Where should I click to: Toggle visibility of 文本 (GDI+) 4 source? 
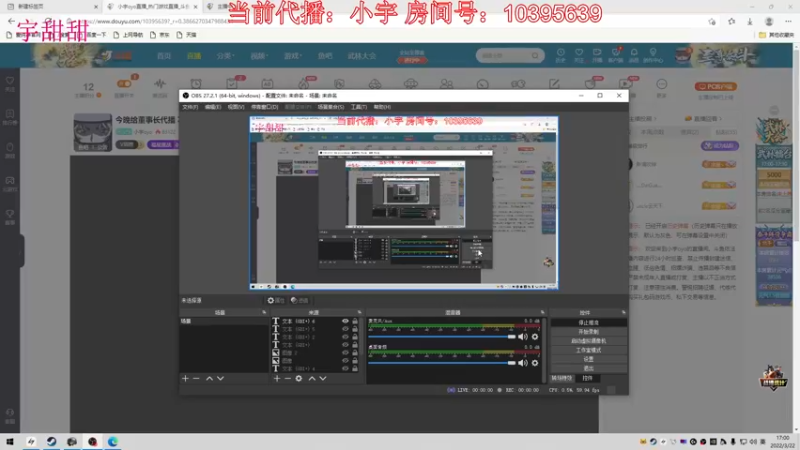point(345,368)
